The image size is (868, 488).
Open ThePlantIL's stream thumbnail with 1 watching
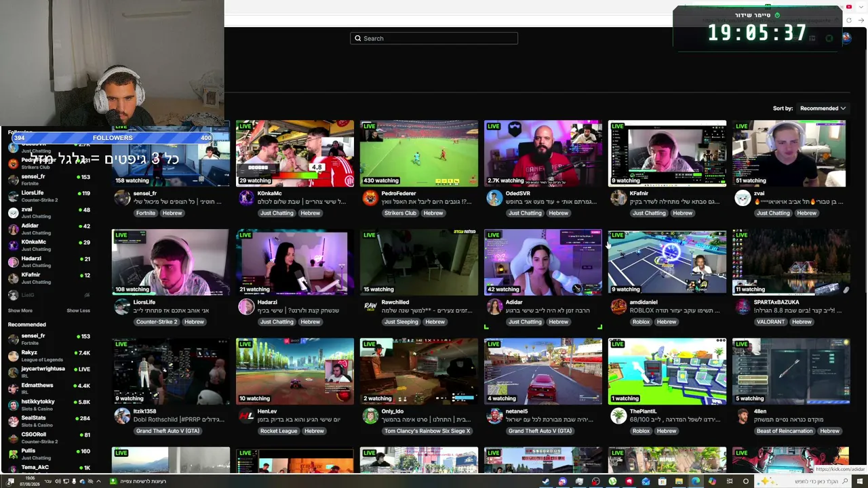pyautogui.click(x=667, y=371)
